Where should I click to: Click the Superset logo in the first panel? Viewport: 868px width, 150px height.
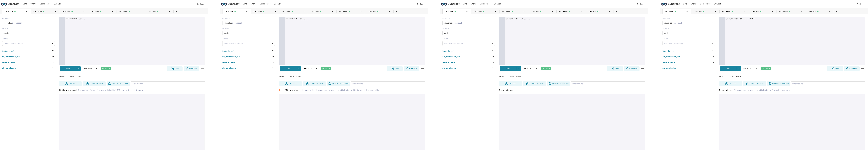coord(10,4)
